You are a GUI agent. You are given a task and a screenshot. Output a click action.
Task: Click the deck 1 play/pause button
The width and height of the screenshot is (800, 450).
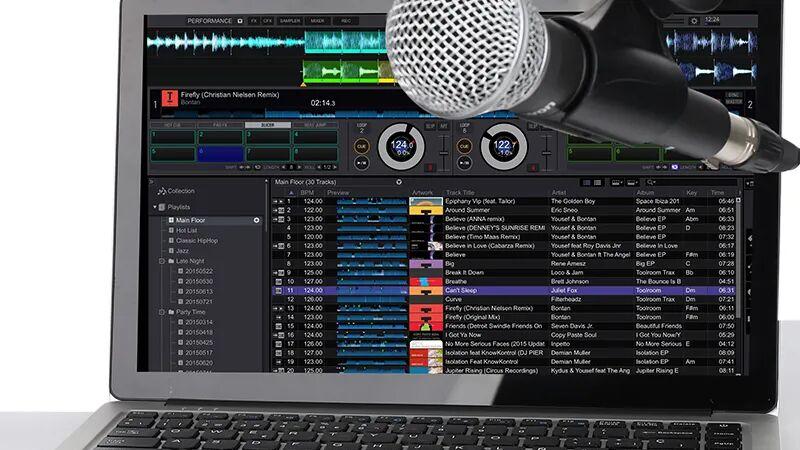point(362,163)
